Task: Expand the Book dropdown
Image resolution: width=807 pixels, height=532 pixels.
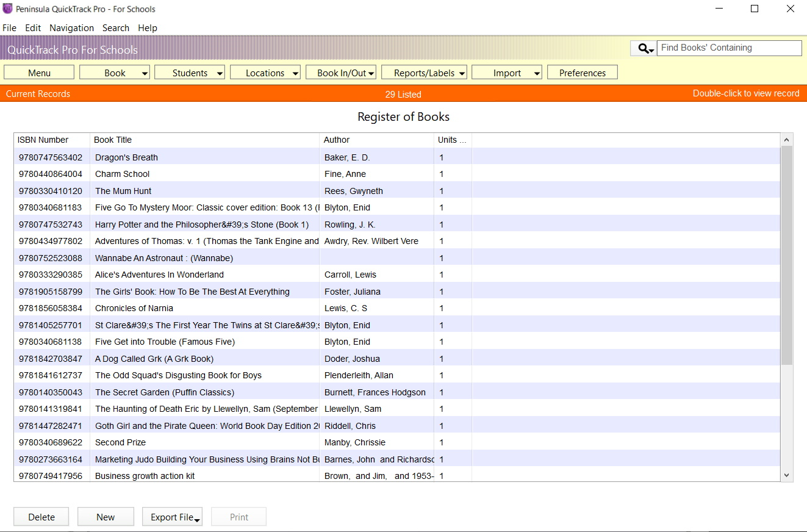Action: pos(115,73)
